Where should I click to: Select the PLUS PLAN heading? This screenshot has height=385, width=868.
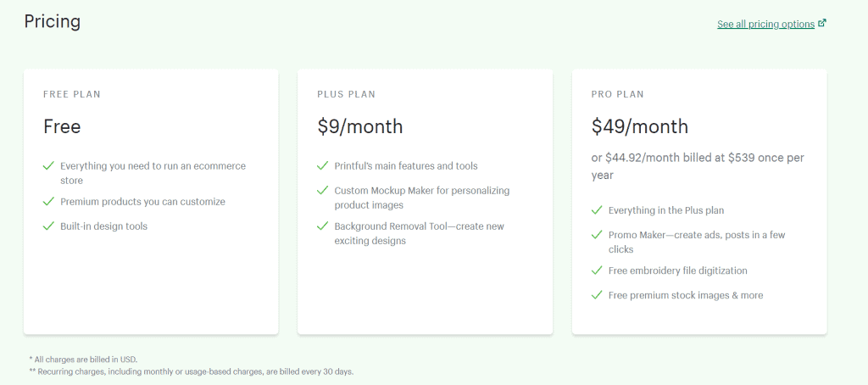(x=347, y=94)
